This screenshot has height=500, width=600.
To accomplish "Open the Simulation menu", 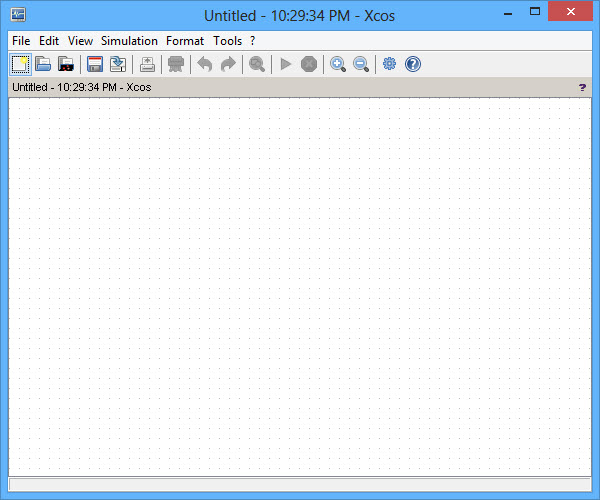I will pos(129,41).
